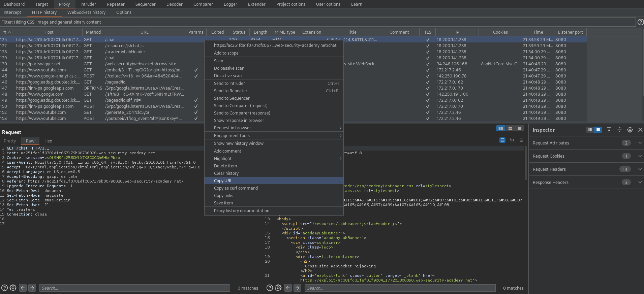Sort by the MIME type column header
The image size is (644, 294).
[x=285, y=32]
